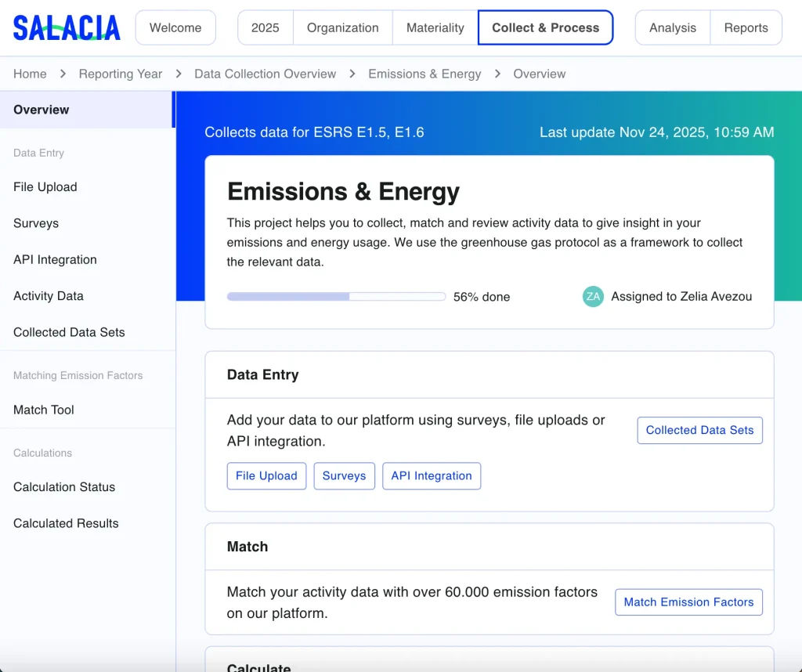Click the API Integration button in Data Entry
Screen dimensions: 802x672
[x=431, y=475]
